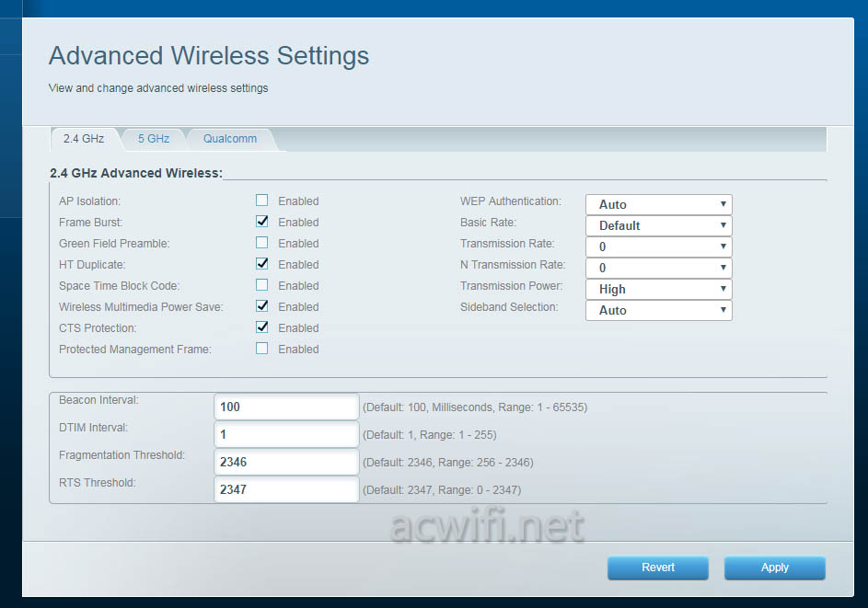This screenshot has height=608, width=868.
Task: Switch to the Qualcomm tab
Action: click(x=230, y=139)
